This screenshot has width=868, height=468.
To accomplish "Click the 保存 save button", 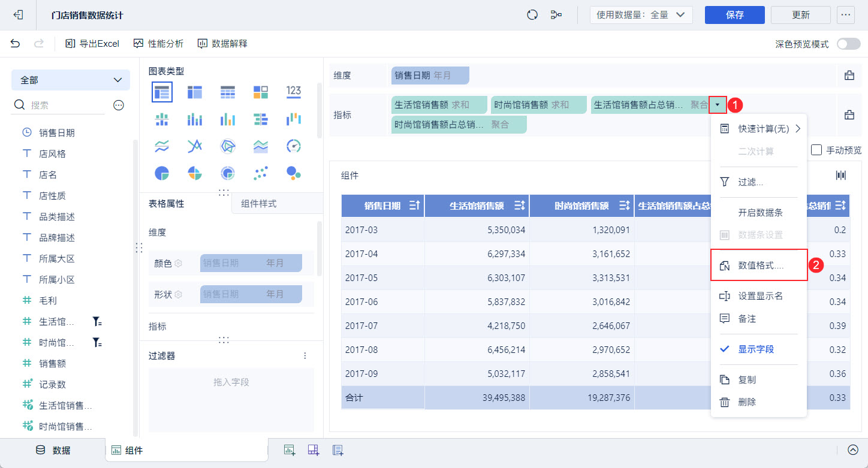I will click(x=735, y=15).
